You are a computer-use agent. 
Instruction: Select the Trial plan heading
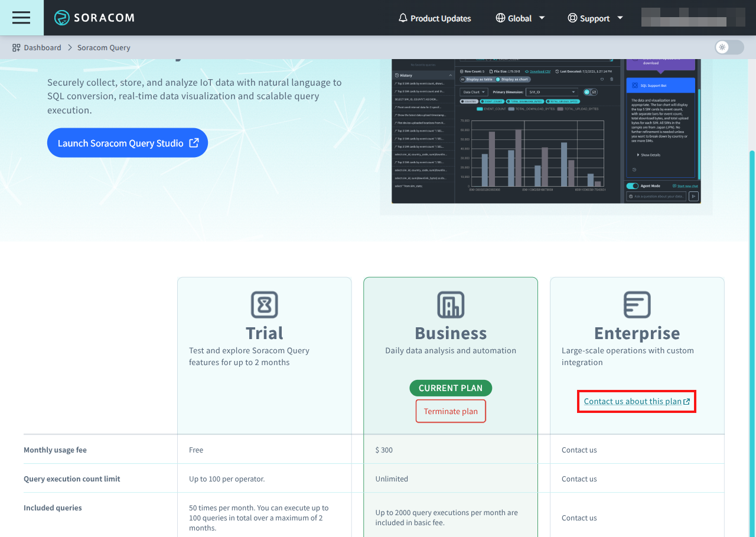pos(265,333)
